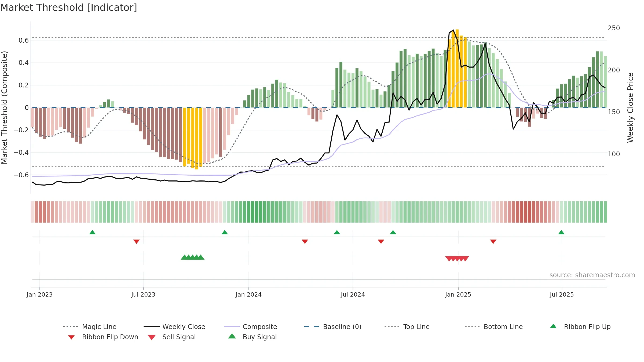This screenshot has height=362, width=644.
Task: Click ribbon flip down marker near March 2025
Action: 493,242
